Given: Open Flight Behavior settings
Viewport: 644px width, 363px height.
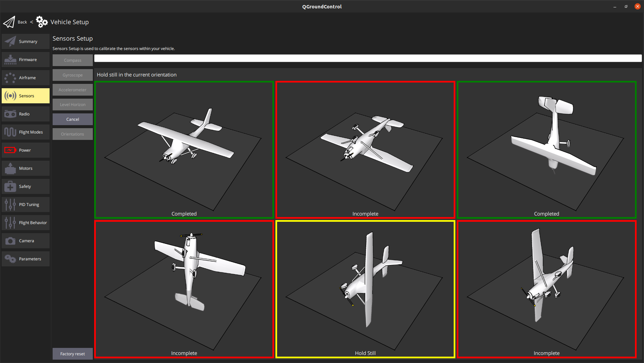Looking at the screenshot, I should tap(25, 222).
